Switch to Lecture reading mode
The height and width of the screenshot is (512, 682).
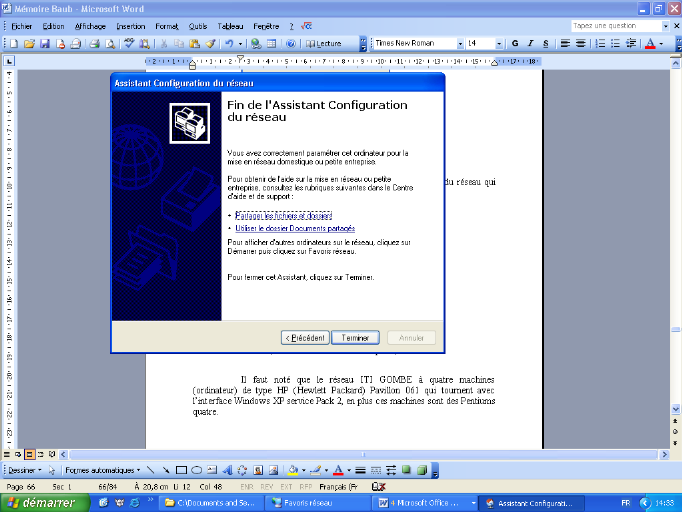[x=324, y=44]
